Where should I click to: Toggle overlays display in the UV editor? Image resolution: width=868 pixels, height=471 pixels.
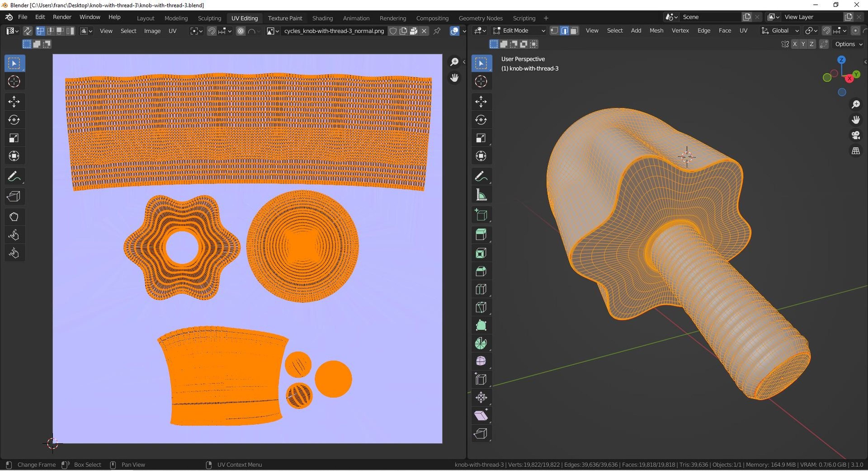click(x=454, y=31)
